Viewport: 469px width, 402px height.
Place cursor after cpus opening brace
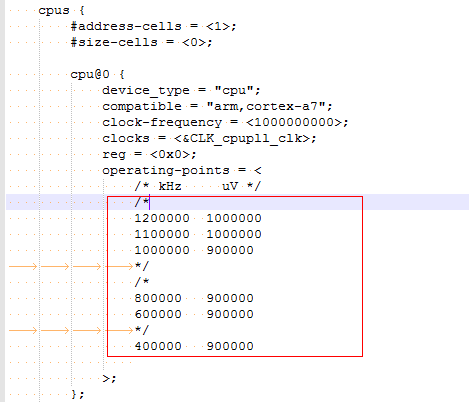pyautogui.click(x=86, y=10)
